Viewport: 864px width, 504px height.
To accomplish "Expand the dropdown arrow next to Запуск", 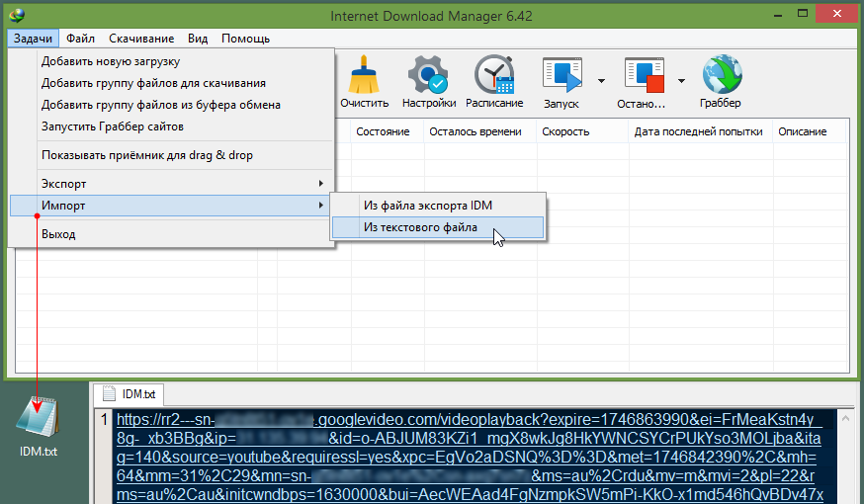I will click(600, 81).
